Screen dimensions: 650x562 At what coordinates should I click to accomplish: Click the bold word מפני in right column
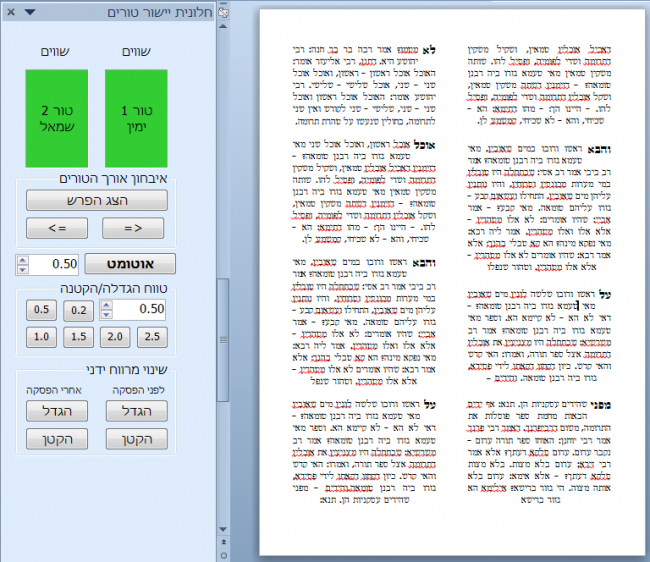(601, 405)
